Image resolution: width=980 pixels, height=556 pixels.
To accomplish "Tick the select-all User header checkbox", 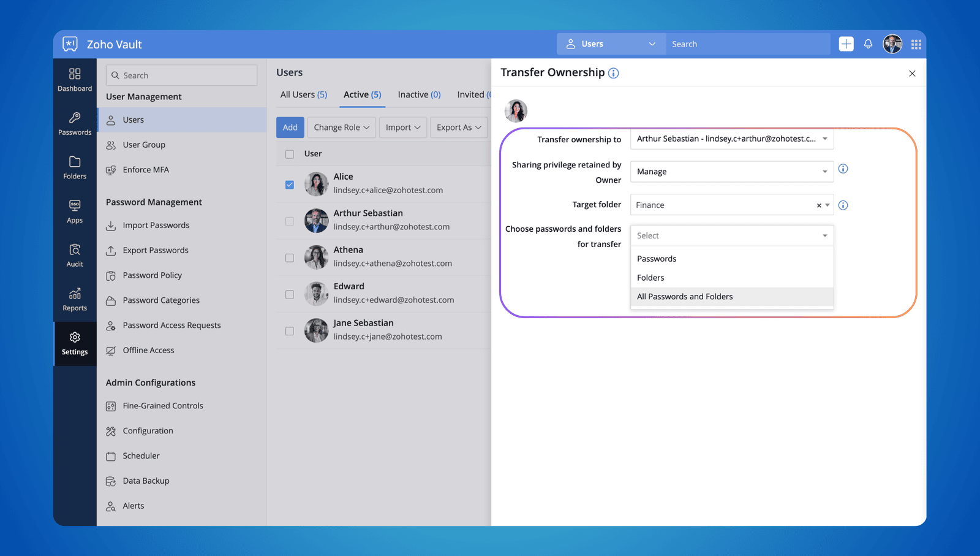I will (x=290, y=154).
